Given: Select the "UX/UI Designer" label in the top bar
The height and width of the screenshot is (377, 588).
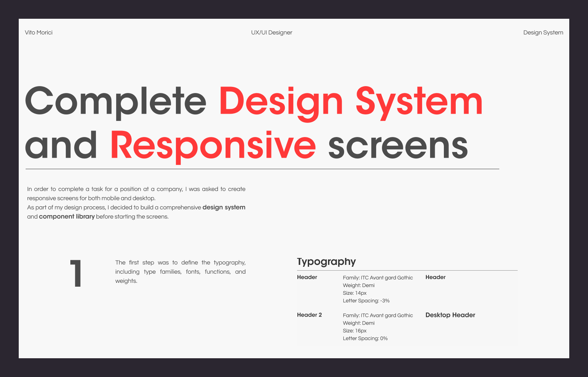Looking at the screenshot, I should [271, 33].
